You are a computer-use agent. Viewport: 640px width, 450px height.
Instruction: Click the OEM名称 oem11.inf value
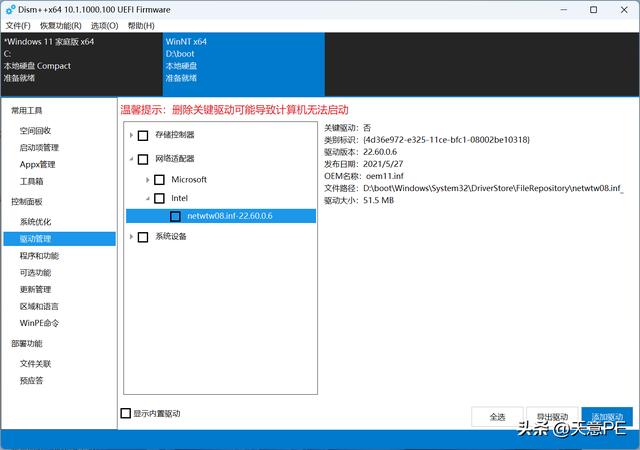click(x=384, y=176)
